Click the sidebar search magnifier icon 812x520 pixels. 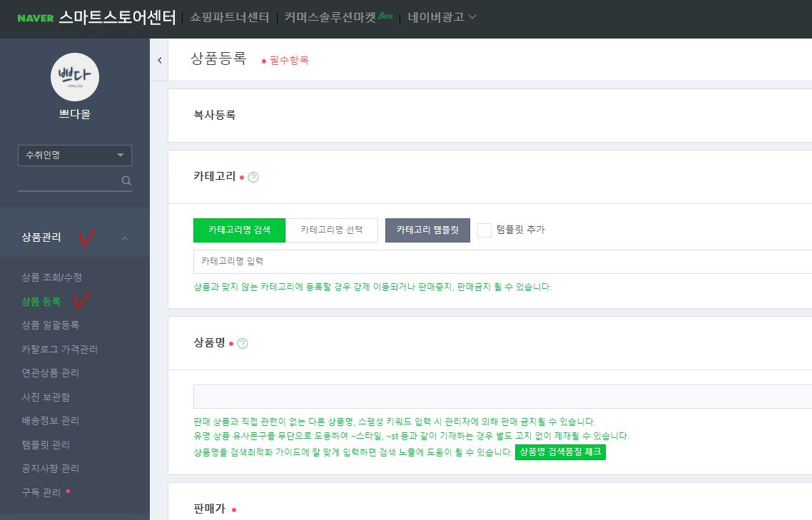[126, 180]
